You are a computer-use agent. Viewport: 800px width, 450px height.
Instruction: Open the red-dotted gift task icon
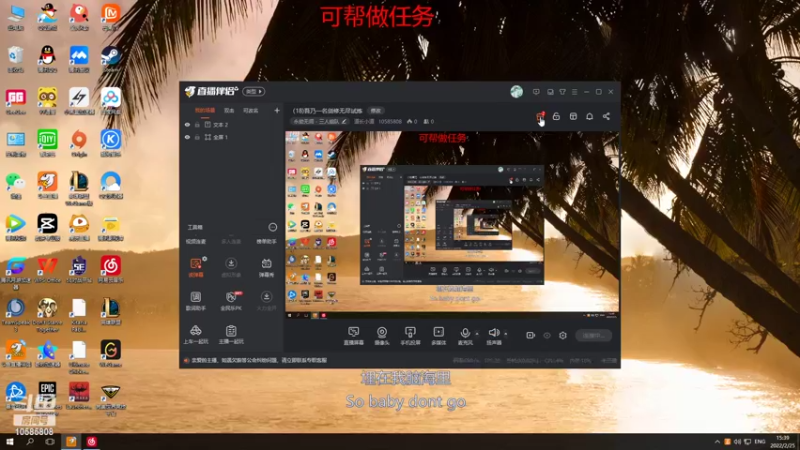[x=540, y=116]
